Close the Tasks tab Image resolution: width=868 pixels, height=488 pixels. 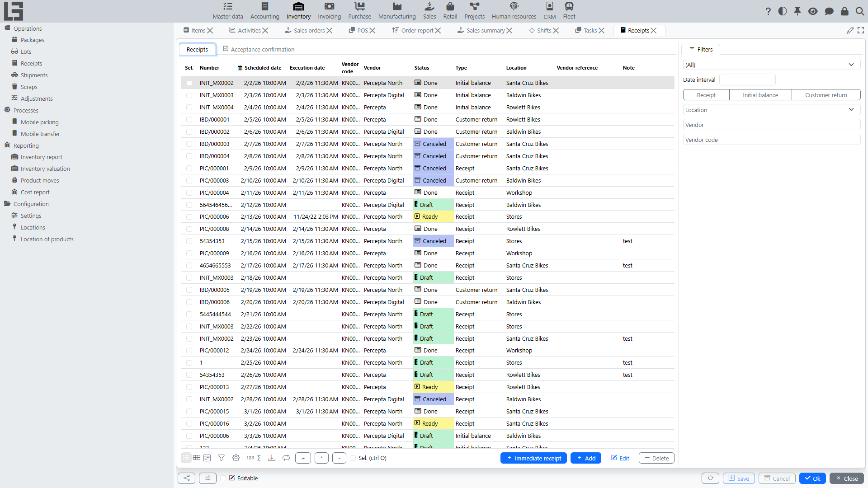click(601, 30)
